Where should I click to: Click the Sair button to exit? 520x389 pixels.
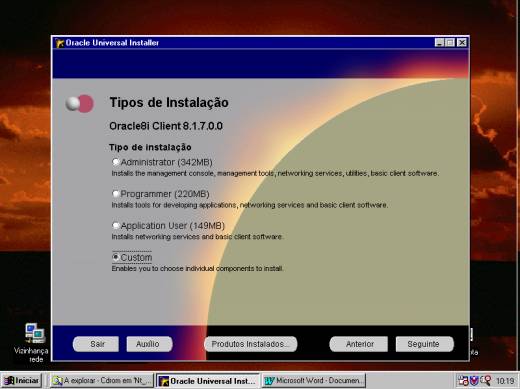pos(96,344)
